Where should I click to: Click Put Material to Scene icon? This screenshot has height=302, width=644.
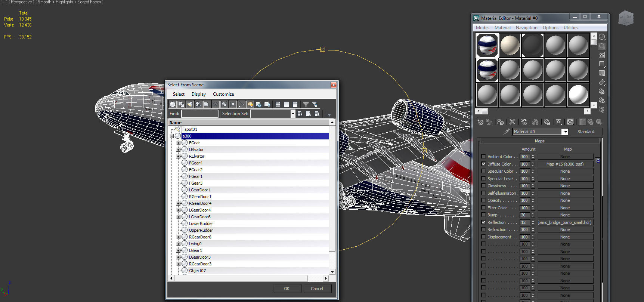[x=489, y=122]
